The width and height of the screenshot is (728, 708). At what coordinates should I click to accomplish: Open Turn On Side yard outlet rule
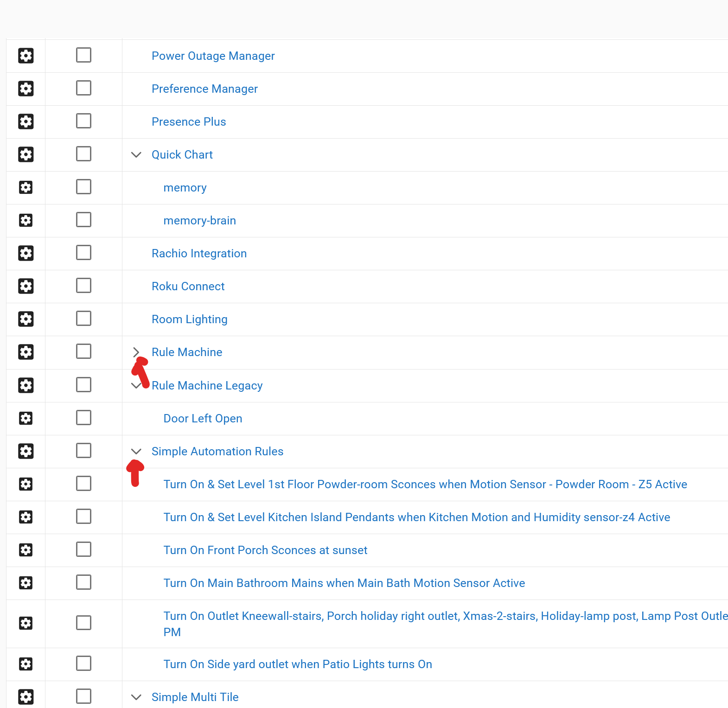pyautogui.click(x=298, y=664)
